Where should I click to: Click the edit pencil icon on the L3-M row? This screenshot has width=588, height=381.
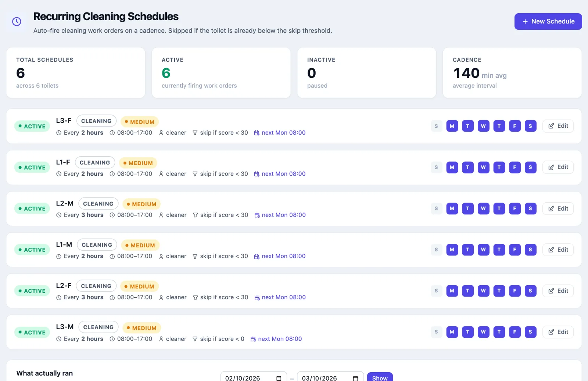[551, 332]
